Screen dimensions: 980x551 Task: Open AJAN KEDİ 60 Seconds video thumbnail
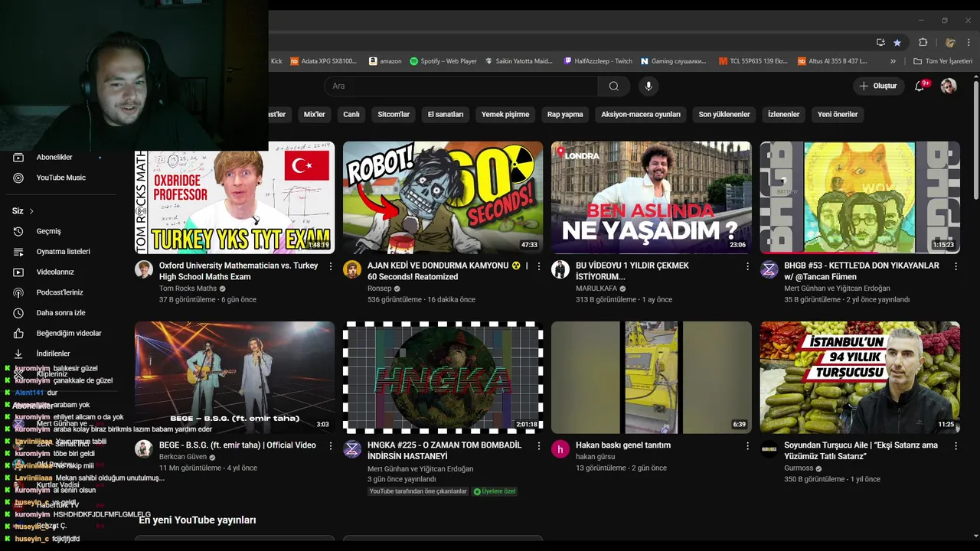pos(443,197)
